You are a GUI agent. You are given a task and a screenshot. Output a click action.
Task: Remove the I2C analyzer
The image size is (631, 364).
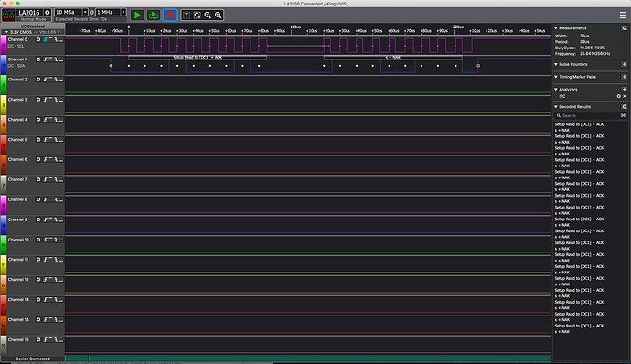coord(625,96)
